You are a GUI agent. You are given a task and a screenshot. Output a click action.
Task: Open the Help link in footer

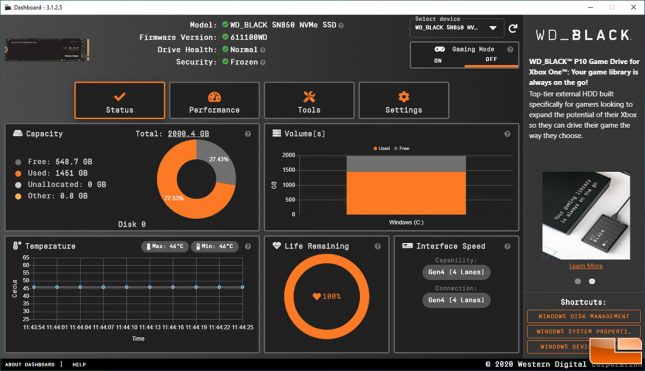click(x=79, y=365)
